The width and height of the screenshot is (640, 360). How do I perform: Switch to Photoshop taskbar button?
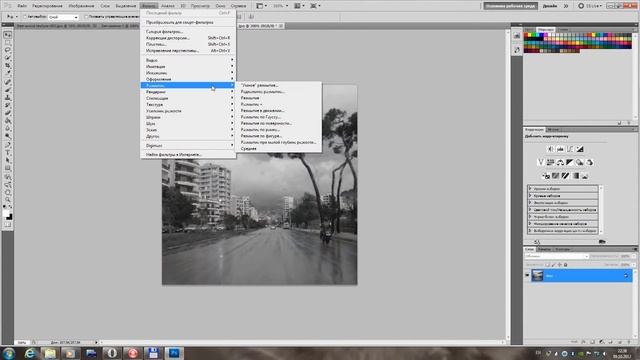coord(174,353)
